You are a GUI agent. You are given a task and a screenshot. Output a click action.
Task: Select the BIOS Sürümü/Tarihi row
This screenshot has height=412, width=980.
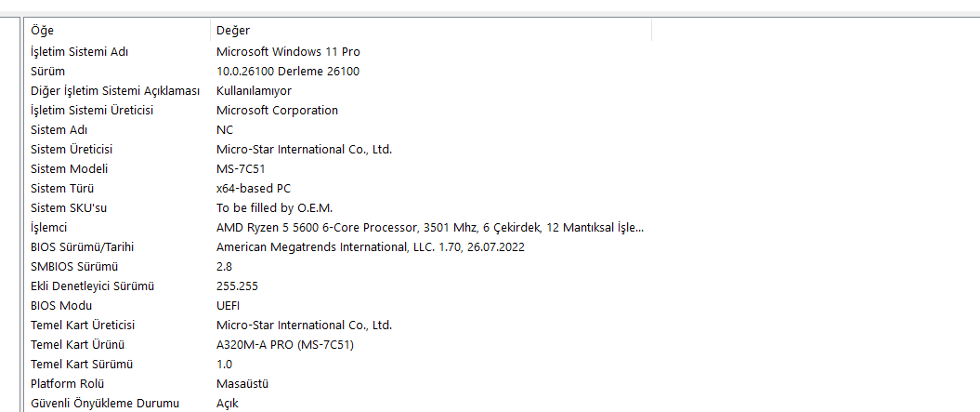pyautogui.click(x=89, y=246)
